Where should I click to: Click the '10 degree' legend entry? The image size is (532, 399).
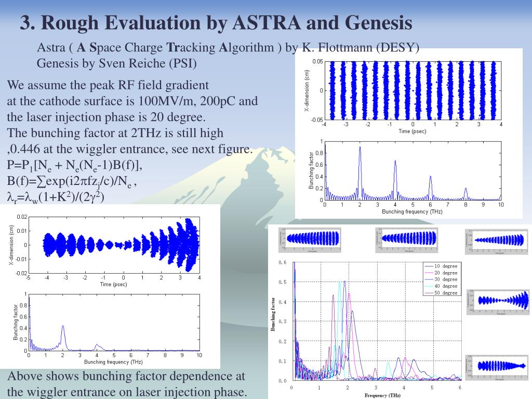click(x=442, y=266)
